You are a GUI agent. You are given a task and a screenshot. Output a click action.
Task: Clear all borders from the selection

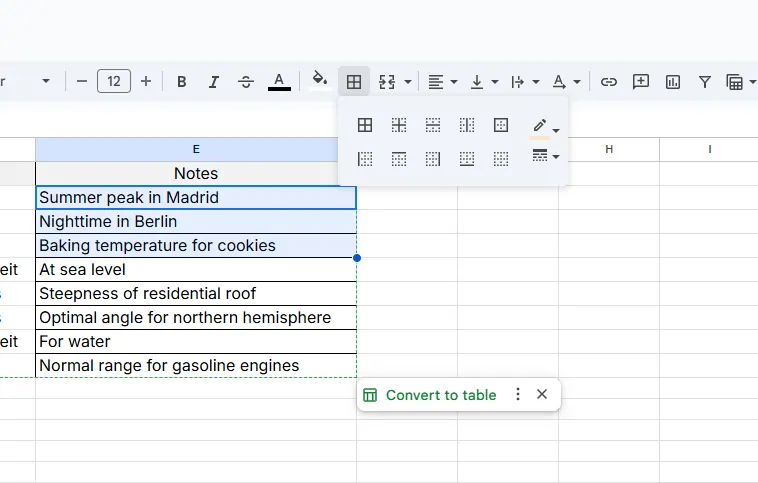[501, 159]
